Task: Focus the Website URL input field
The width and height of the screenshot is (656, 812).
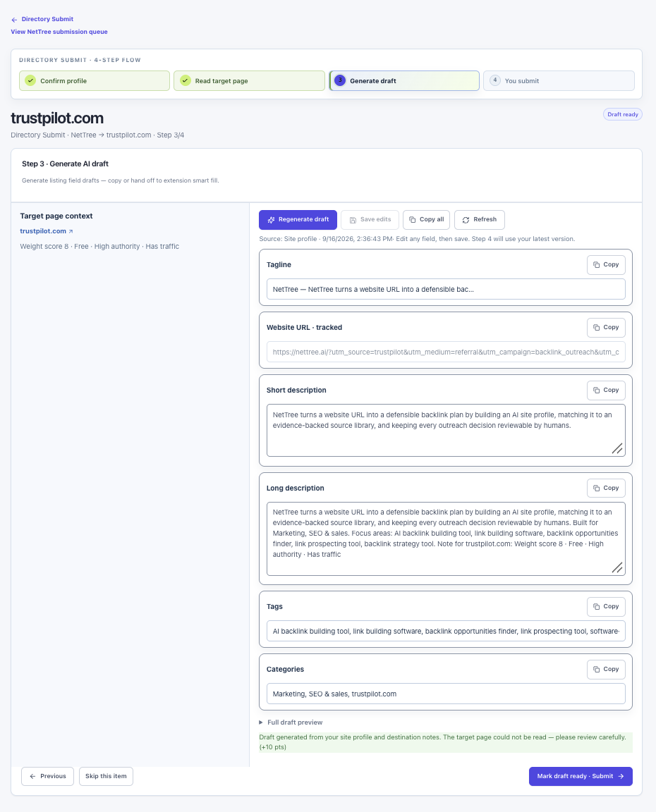Action: click(x=446, y=352)
